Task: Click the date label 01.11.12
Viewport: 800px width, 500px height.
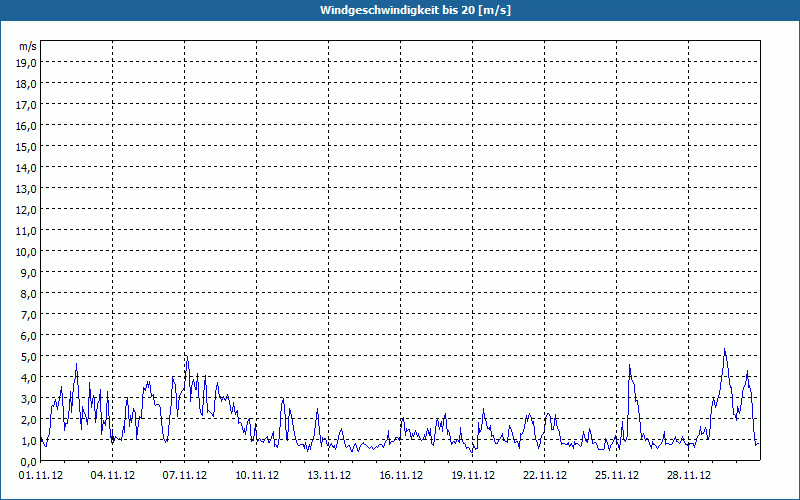Action: pos(41,476)
